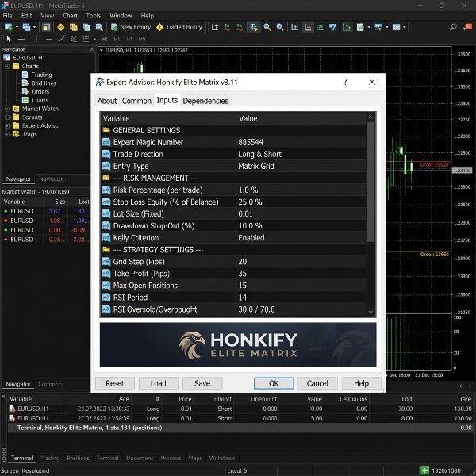This screenshot has height=476, width=476.
Task: Click the inputs list vertical scrollbar thumb
Action: [370, 182]
